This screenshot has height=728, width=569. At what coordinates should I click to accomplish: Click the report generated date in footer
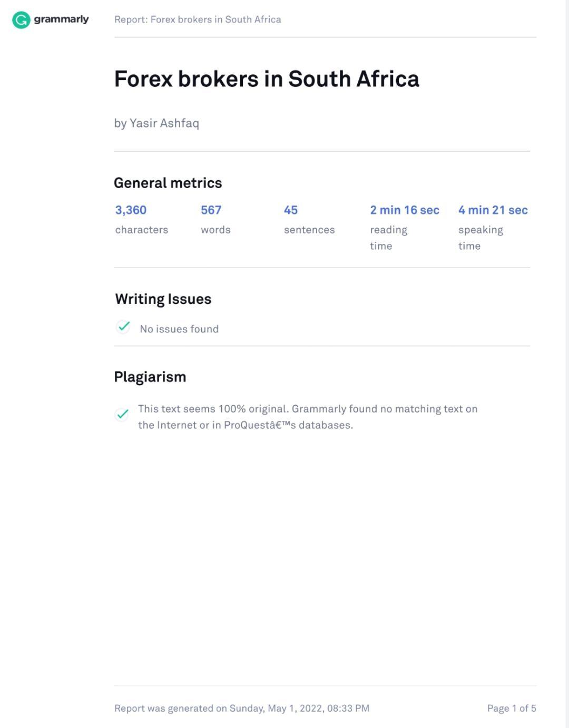[242, 709]
